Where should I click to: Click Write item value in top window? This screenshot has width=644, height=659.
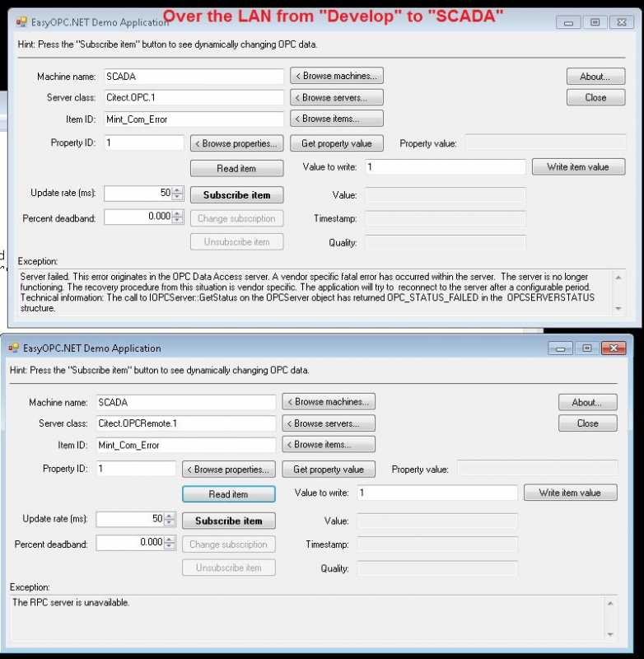click(578, 167)
